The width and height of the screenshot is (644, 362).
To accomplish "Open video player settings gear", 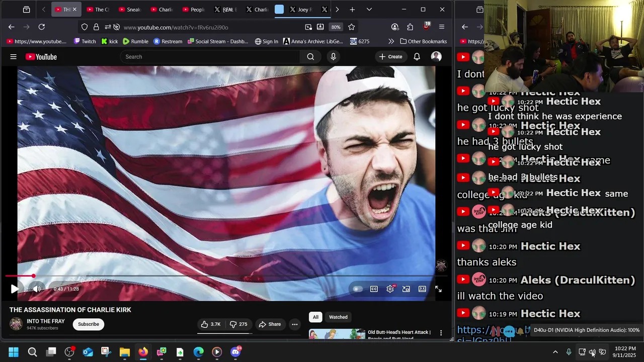I will pos(390,289).
